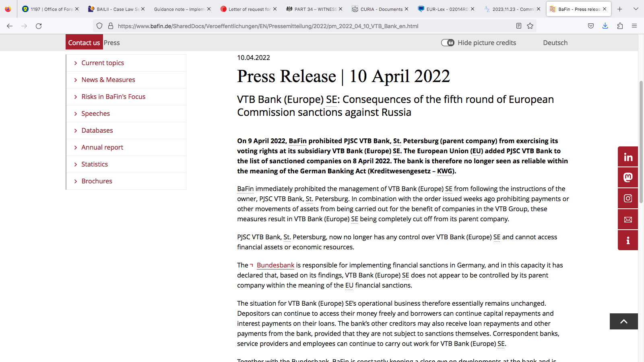This screenshot has height=362, width=644.
Task: Click the information 'i' icon in sidebar
Action: [x=628, y=240]
